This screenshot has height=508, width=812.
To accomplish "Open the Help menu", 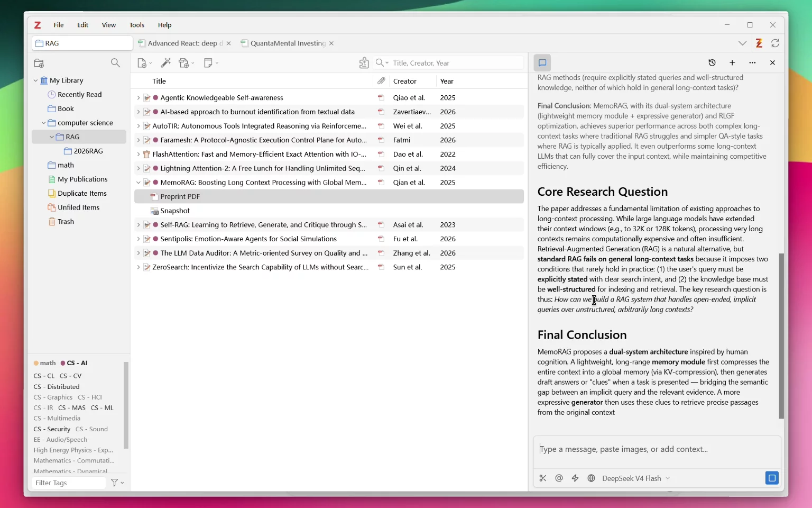I will 165,25.
